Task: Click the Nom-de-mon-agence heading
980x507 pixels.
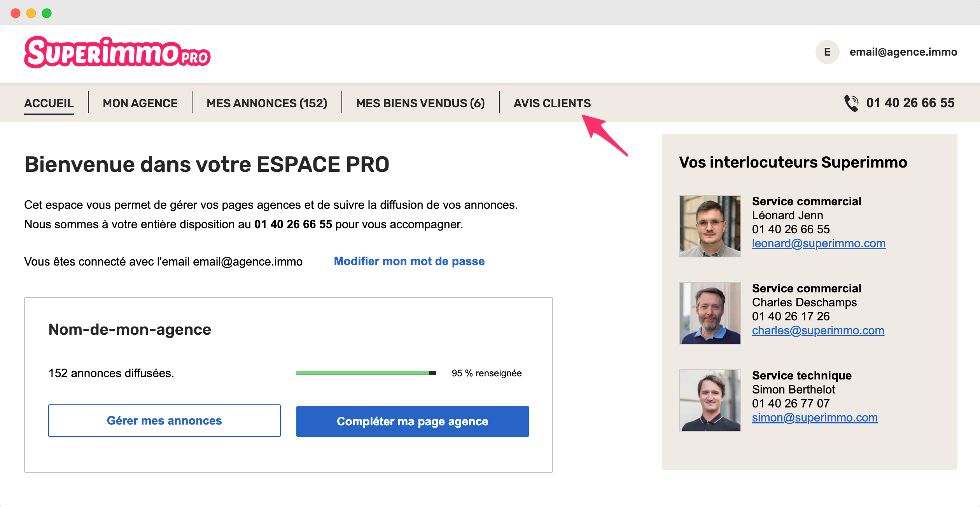Action: click(x=129, y=330)
